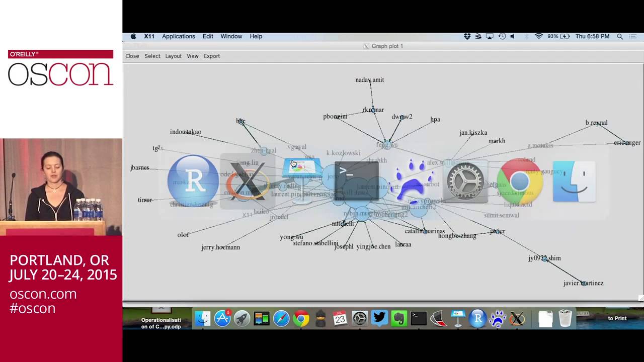The height and width of the screenshot is (362, 644).
Task: Open Mission Control from the Dock
Action: point(261,318)
